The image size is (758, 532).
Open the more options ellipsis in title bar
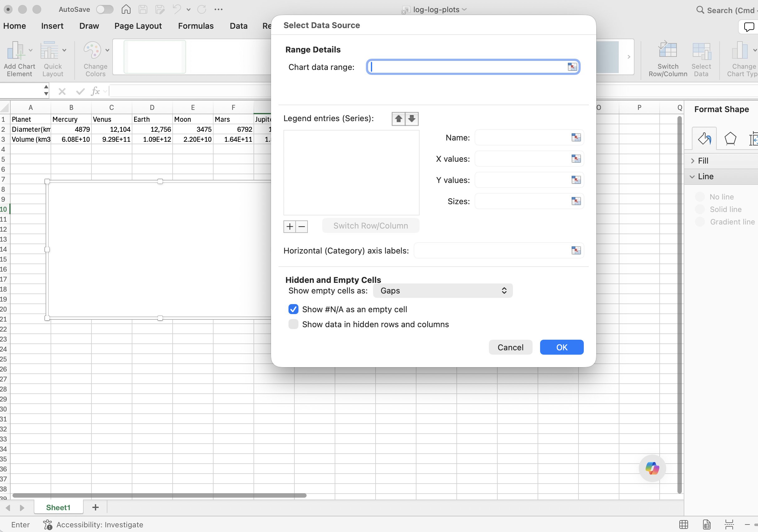pyautogui.click(x=218, y=9)
